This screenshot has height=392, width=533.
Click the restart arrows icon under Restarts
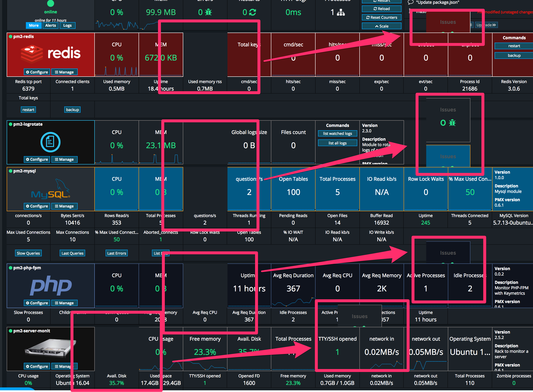click(x=252, y=12)
